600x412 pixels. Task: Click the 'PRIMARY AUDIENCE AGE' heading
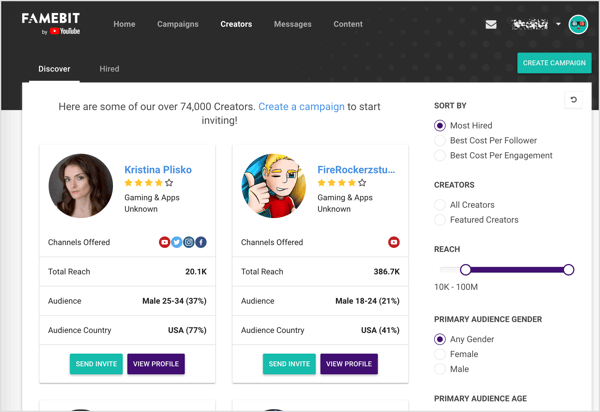click(480, 399)
